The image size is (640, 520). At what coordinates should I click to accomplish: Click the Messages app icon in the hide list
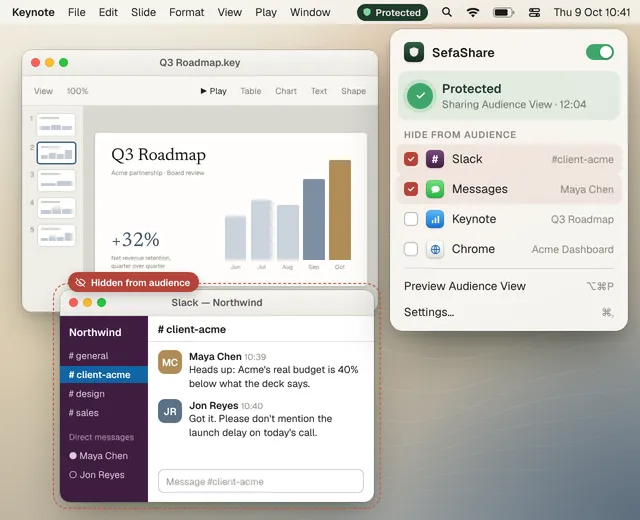click(435, 189)
